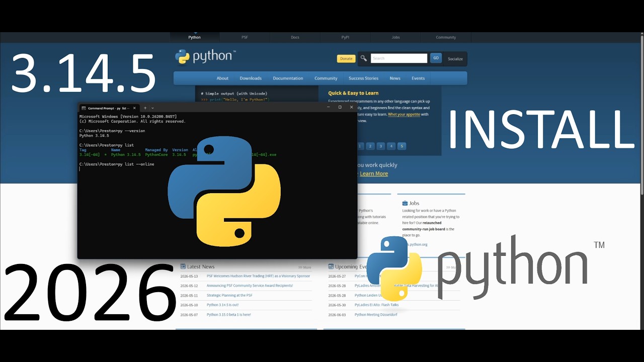Image resolution: width=644 pixels, height=362 pixels.
Task: Open News in the main navigation bar
Action: point(395,78)
